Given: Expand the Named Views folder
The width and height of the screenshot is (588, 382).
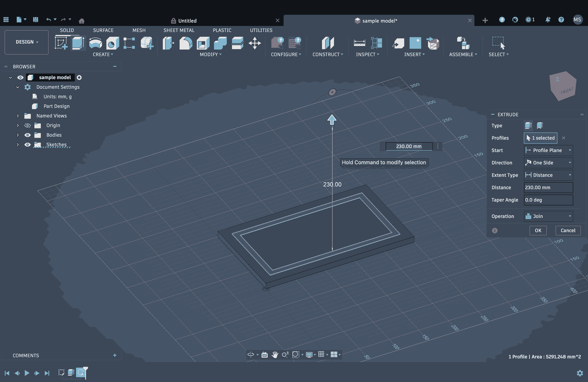Looking at the screenshot, I should click(x=18, y=116).
